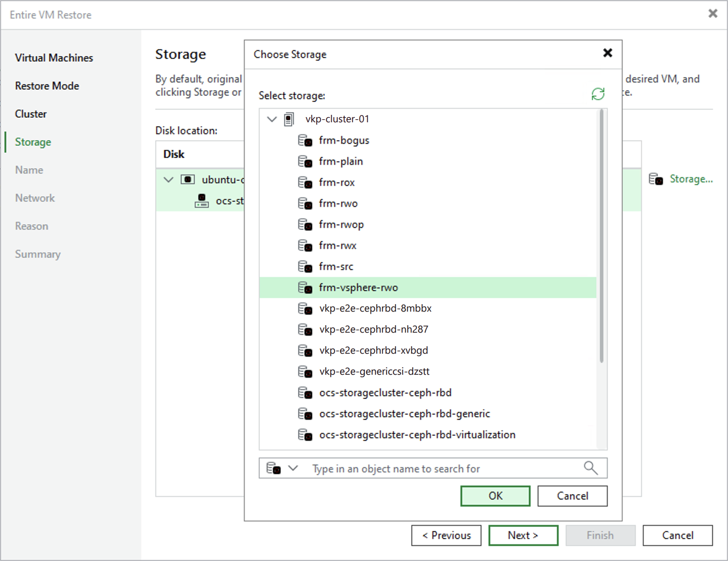Confirm storage selection with OK
Image resolution: width=728 pixels, height=561 pixels.
point(495,496)
